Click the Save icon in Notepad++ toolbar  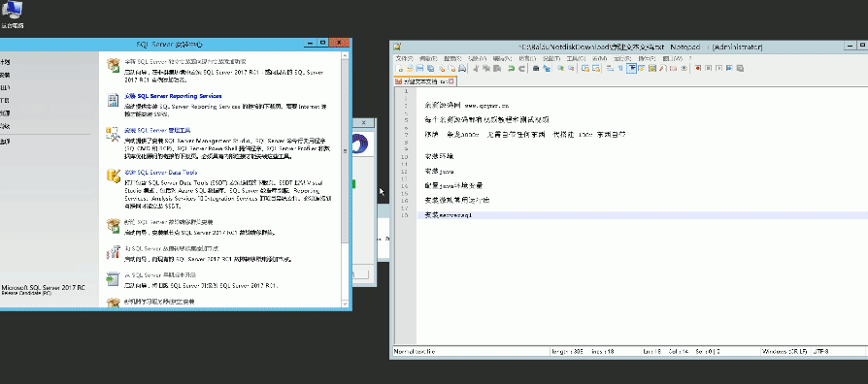(x=419, y=69)
